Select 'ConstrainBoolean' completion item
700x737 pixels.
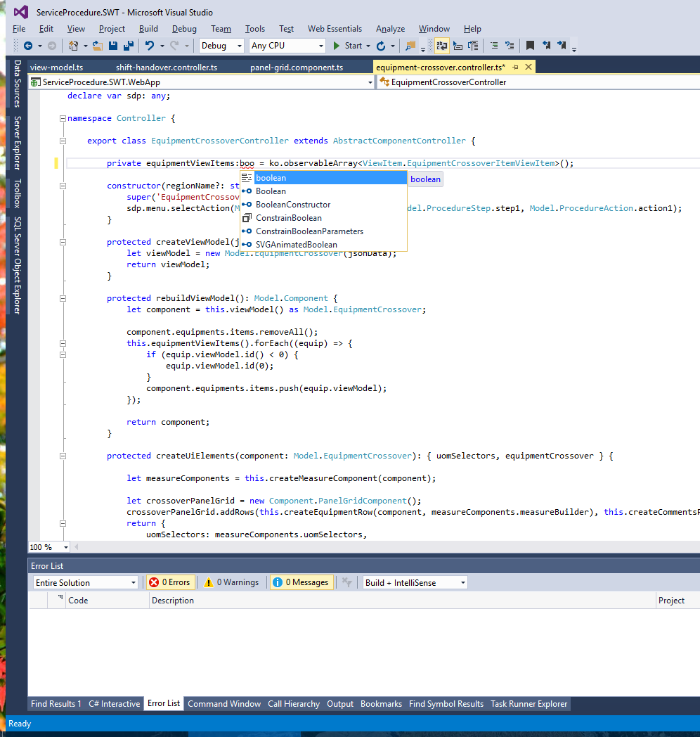point(323,218)
